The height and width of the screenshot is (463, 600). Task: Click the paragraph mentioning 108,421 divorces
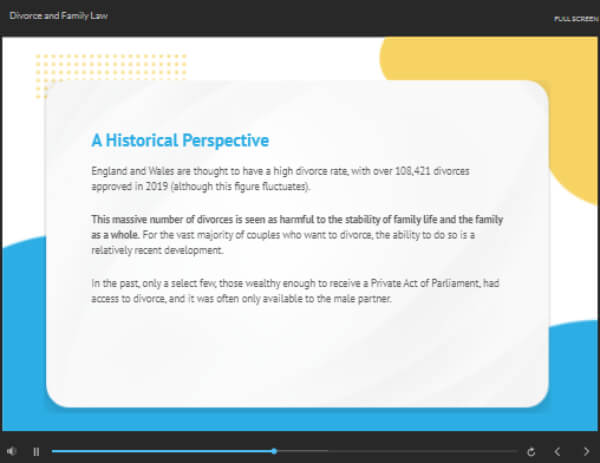280,179
